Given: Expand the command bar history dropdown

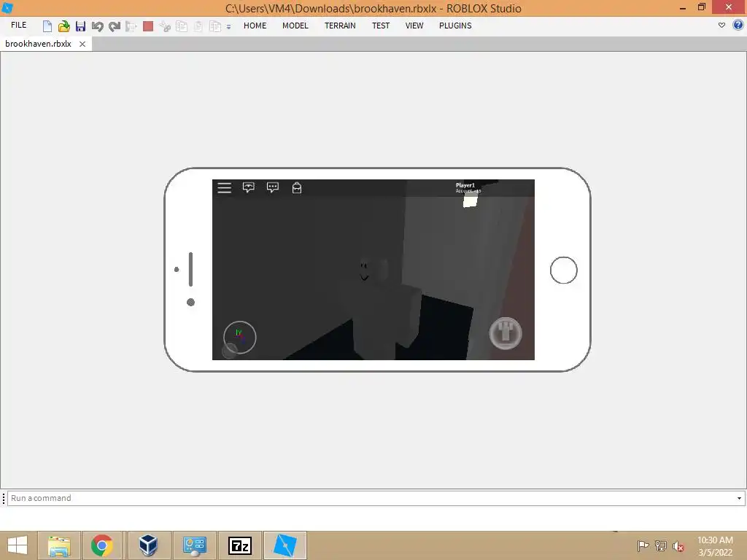Looking at the screenshot, I should click(x=740, y=498).
